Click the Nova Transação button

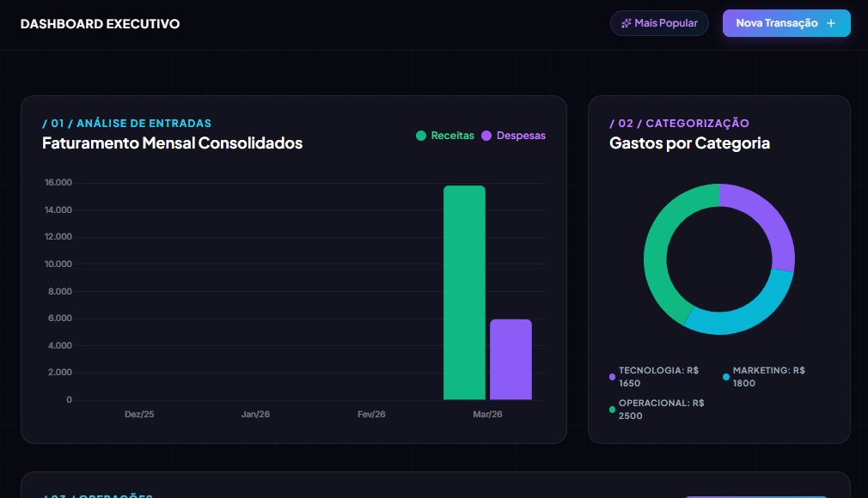pos(786,23)
